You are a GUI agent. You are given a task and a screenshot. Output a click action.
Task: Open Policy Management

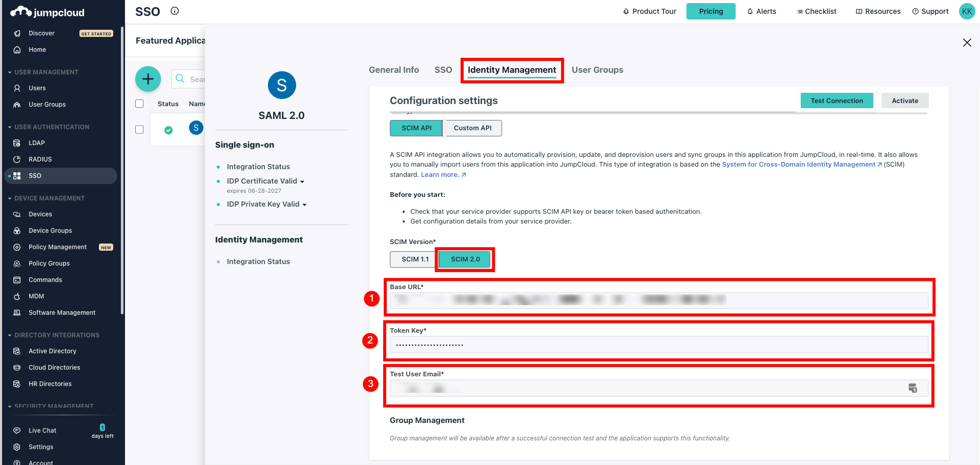58,247
